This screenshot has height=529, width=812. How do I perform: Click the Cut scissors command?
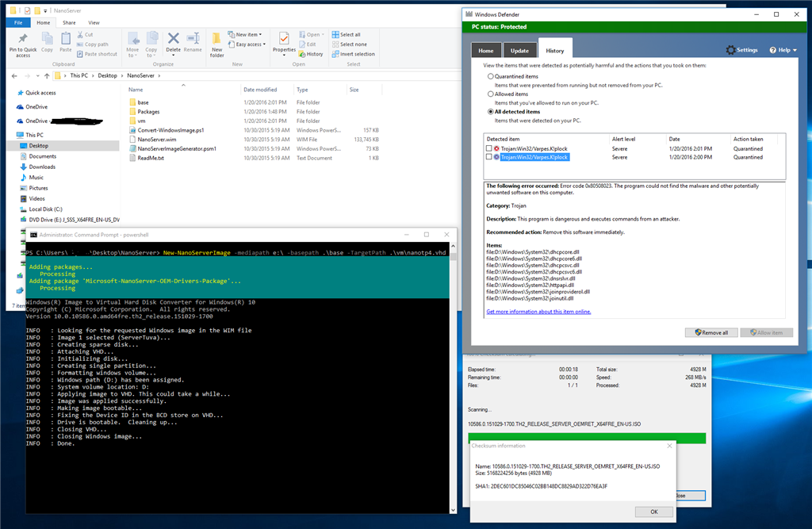tap(86, 35)
